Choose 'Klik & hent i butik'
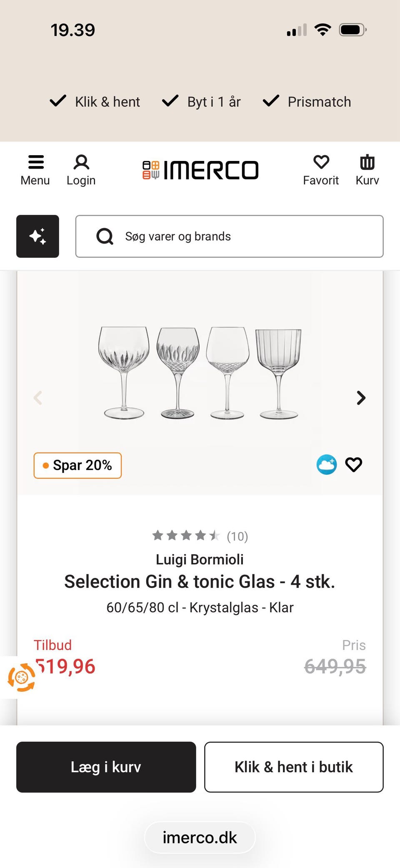Screen dimensions: 400x868 [x=294, y=767]
